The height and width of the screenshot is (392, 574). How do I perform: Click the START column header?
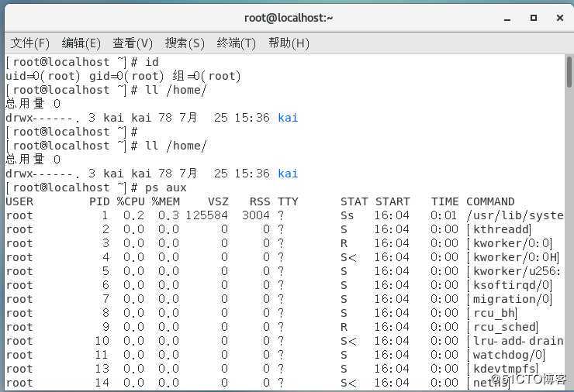(392, 201)
